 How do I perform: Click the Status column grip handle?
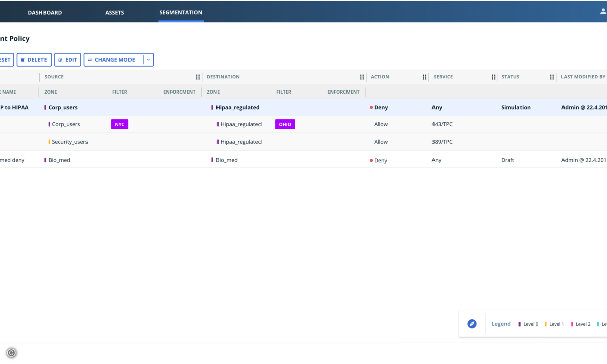tap(552, 77)
